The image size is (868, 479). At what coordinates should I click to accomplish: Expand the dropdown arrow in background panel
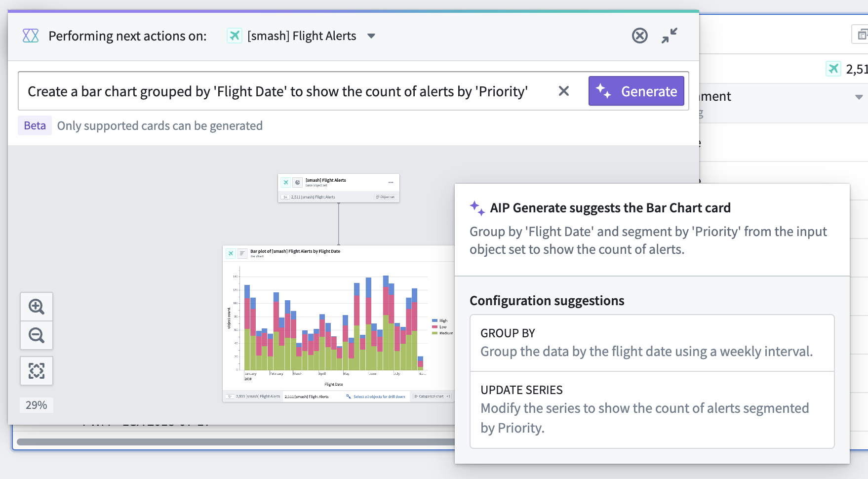coord(859,97)
